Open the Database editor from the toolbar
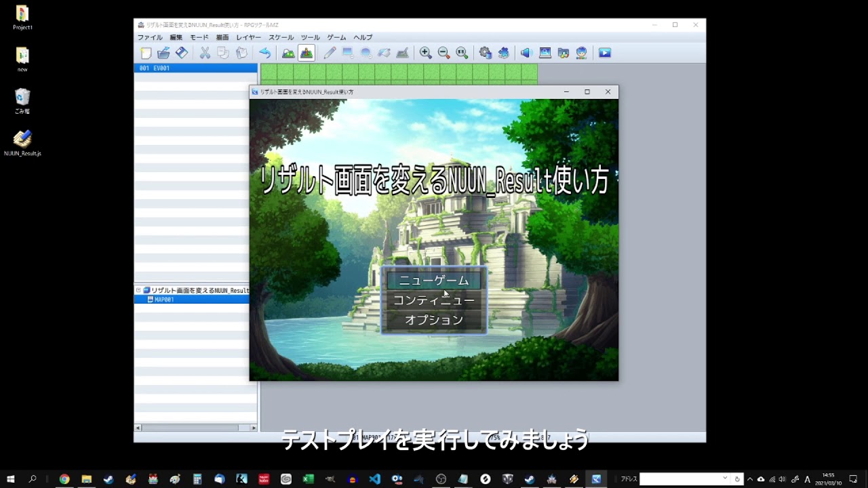868x488 pixels. 486,52
